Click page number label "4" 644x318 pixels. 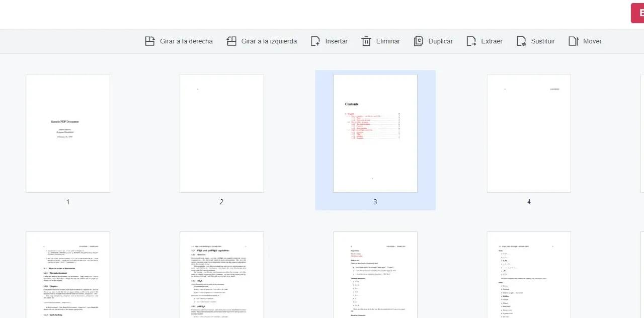529,202
